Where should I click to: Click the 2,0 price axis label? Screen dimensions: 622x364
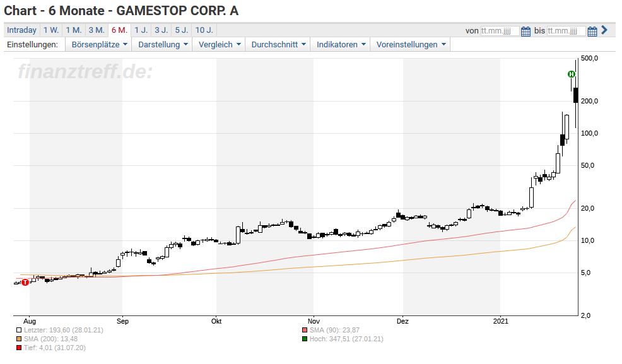586,315
